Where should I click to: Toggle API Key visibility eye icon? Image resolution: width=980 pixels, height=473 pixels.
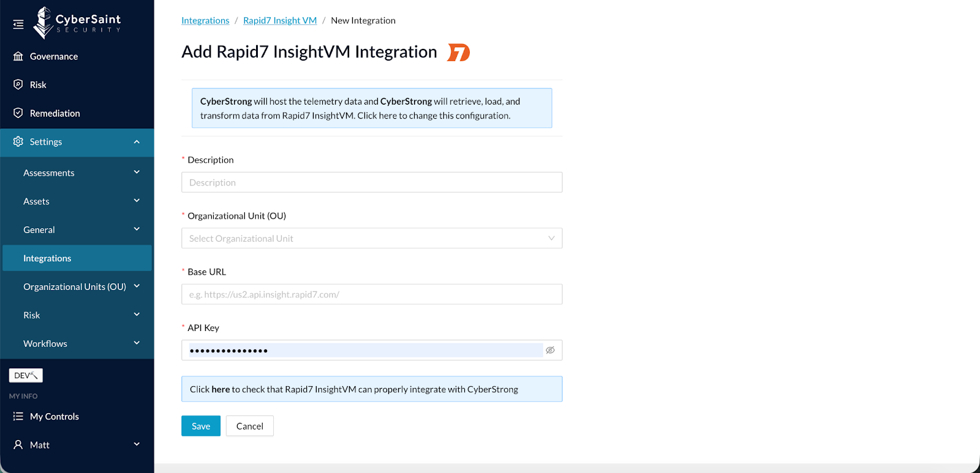point(550,350)
